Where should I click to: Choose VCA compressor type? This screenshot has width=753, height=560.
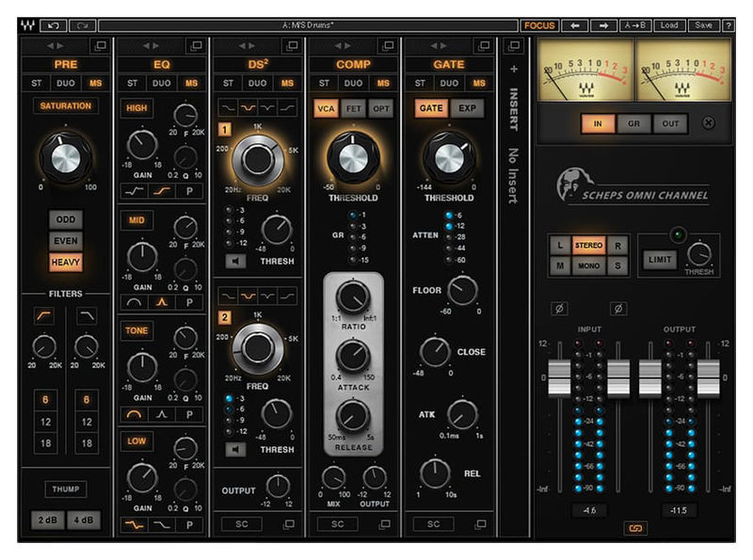[x=326, y=108]
